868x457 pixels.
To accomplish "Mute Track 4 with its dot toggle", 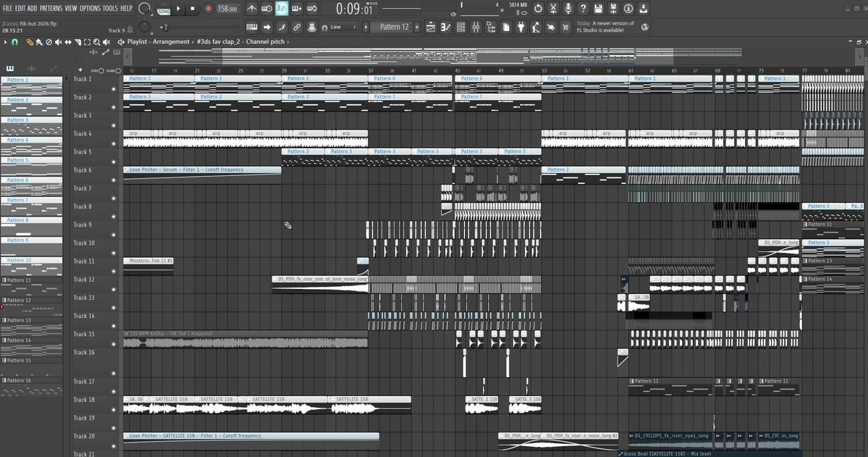I will point(114,143).
